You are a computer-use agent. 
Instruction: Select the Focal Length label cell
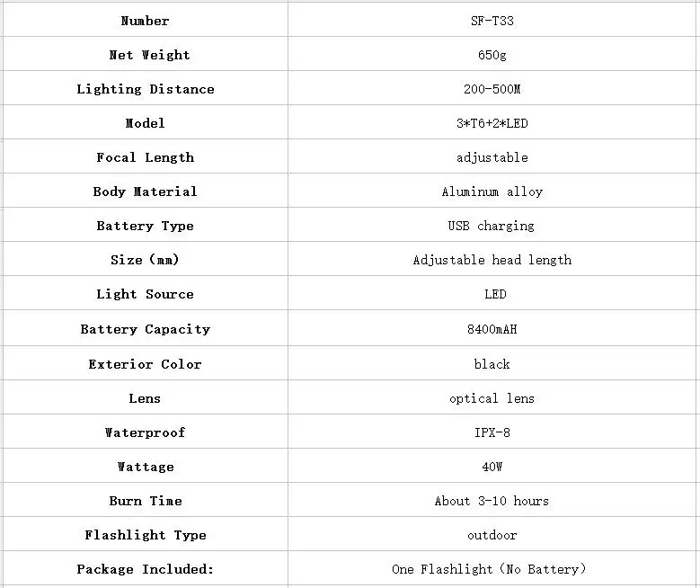[146, 157]
